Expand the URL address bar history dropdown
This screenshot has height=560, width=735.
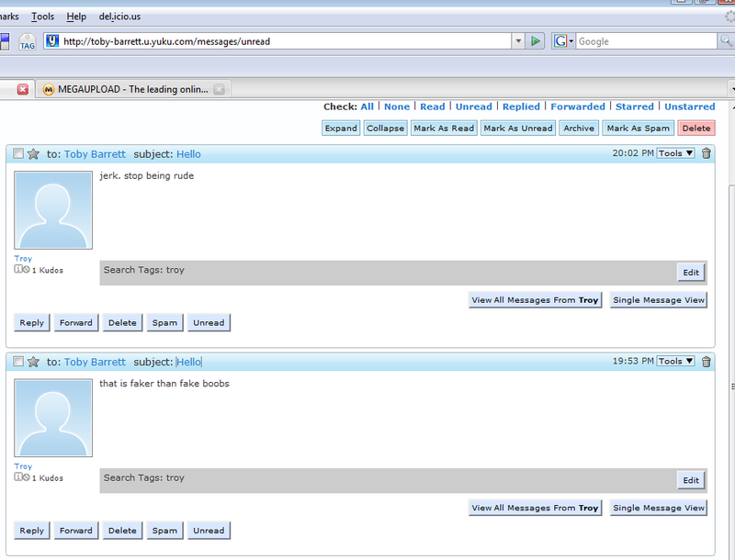[518, 41]
